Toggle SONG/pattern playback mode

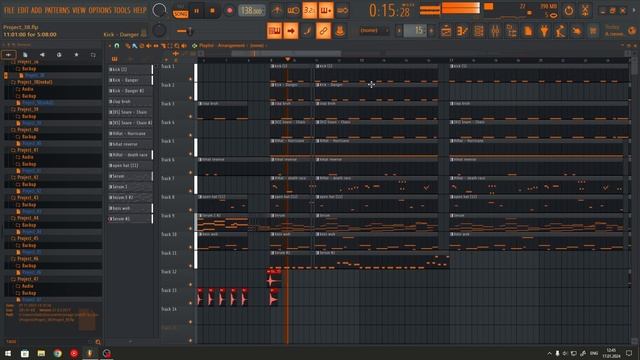point(180,13)
